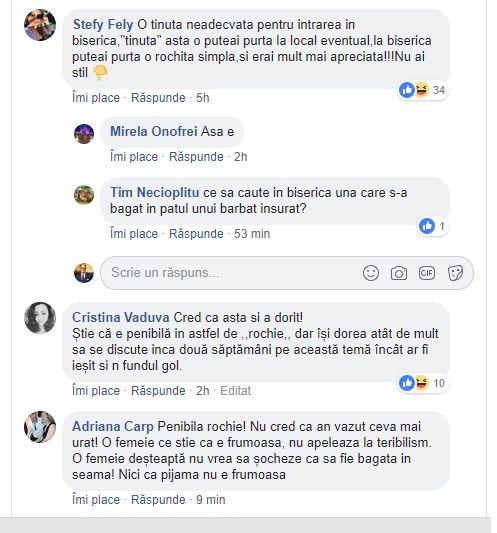Insert a GIF into the reply
This screenshot has width=497, height=533.
[x=427, y=273]
